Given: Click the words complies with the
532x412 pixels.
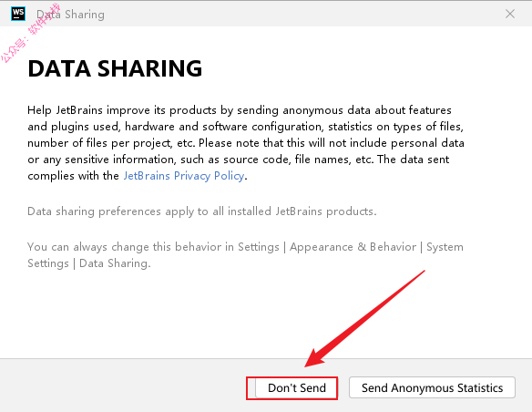Looking at the screenshot, I should [73, 176].
